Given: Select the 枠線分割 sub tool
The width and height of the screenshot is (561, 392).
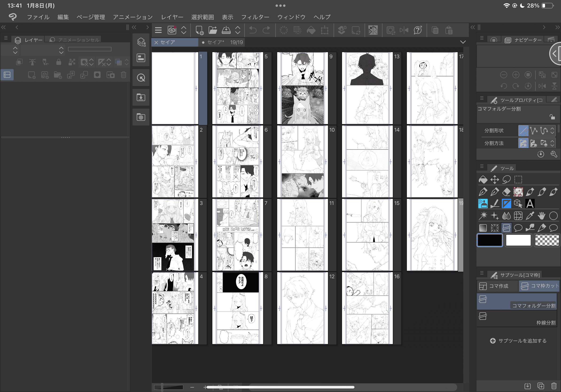Looking at the screenshot, I should [x=517, y=318].
